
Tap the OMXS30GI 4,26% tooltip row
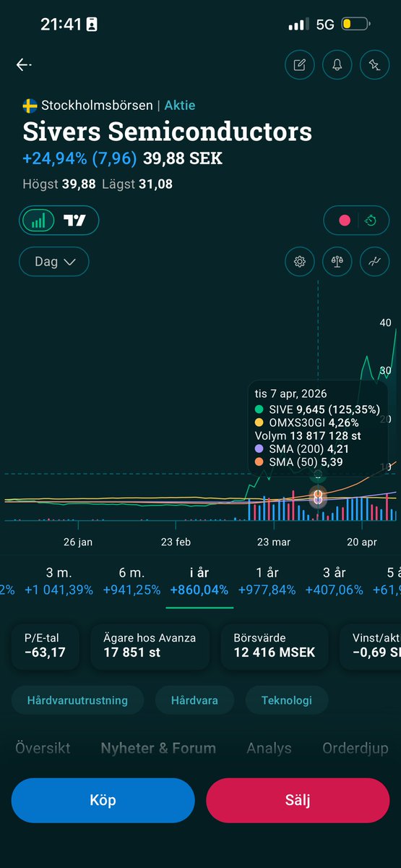point(308,422)
